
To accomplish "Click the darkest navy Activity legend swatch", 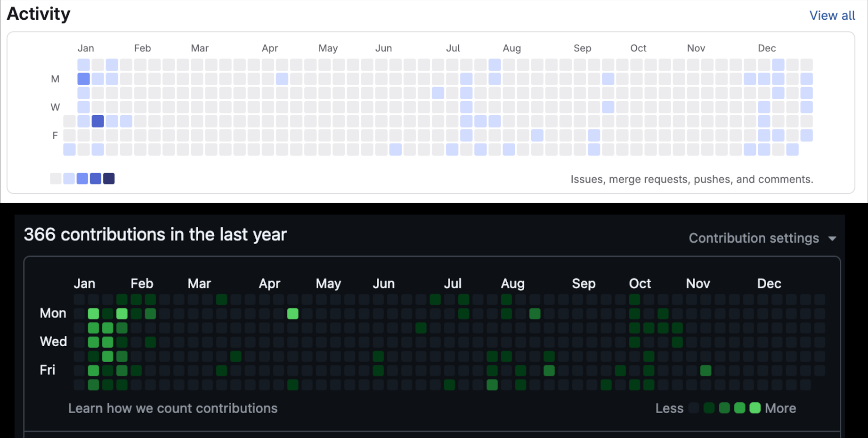I will click(x=109, y=179).
